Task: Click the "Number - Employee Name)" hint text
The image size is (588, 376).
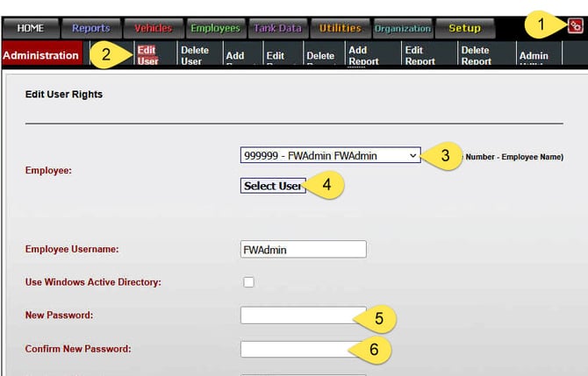Action: coord(514,157)
